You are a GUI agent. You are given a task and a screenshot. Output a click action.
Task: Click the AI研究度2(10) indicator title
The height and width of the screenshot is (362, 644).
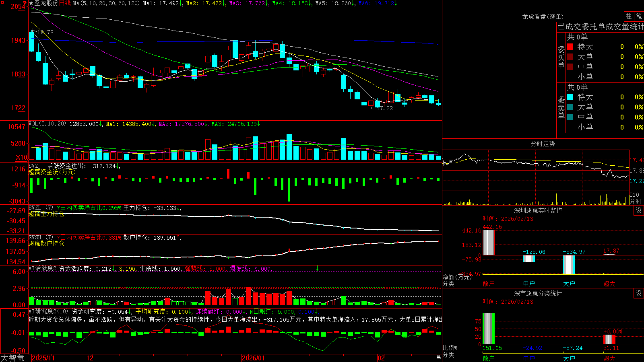click(x=48, y=311)
